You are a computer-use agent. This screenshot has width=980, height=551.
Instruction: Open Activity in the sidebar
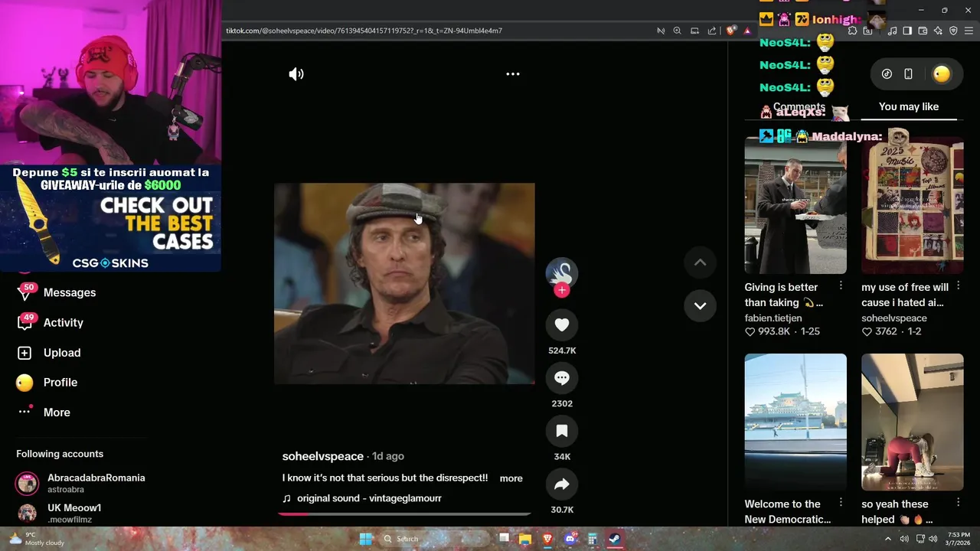coord(52,322)
